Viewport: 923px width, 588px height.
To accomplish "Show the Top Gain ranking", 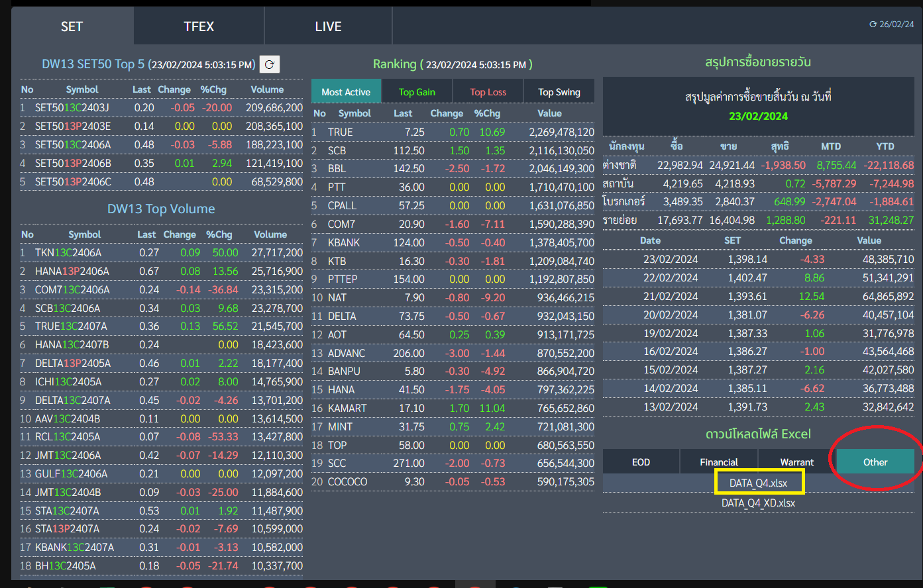I will click(x=417, y=92).
